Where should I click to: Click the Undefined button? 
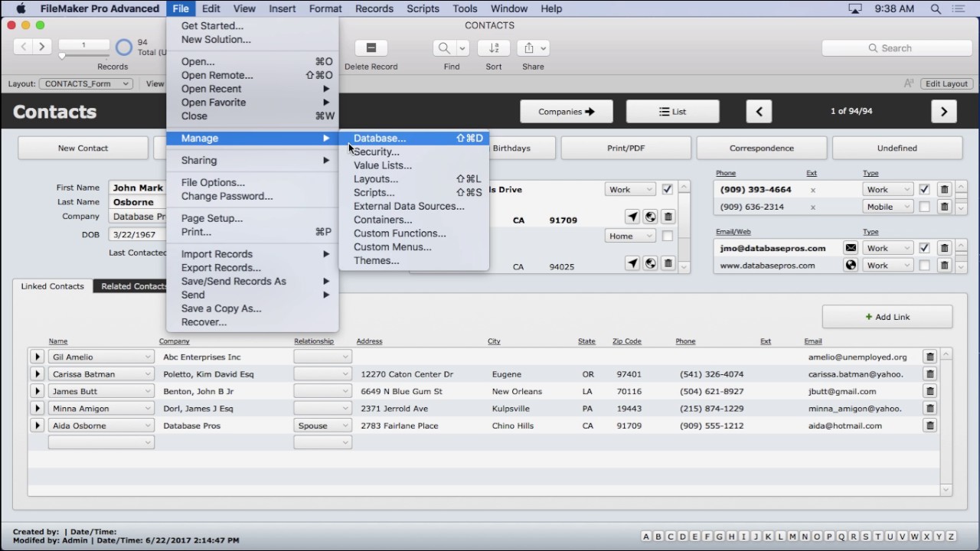pyautogui.click(x=897, y=148)
